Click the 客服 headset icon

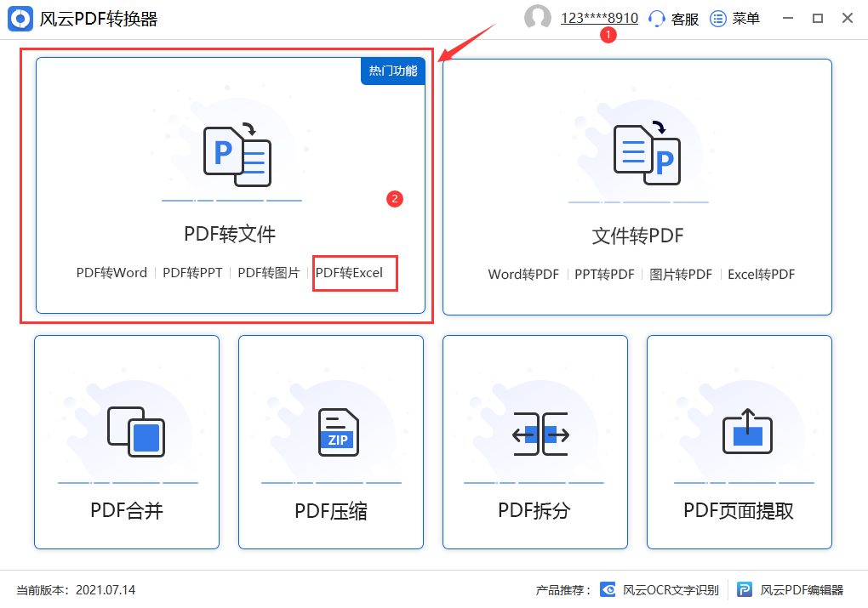pos(657,19)
